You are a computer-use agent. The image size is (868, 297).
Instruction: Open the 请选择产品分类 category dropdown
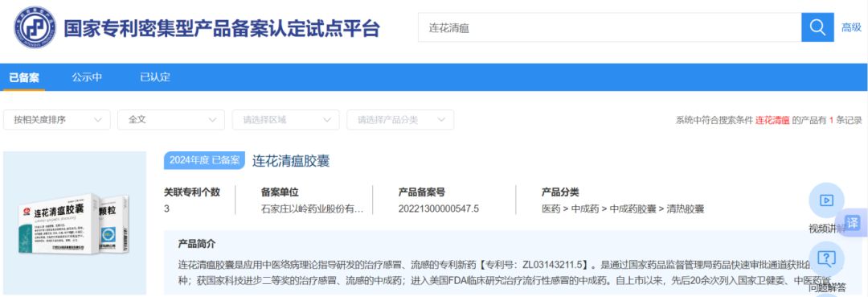click(x=400, y=120)
